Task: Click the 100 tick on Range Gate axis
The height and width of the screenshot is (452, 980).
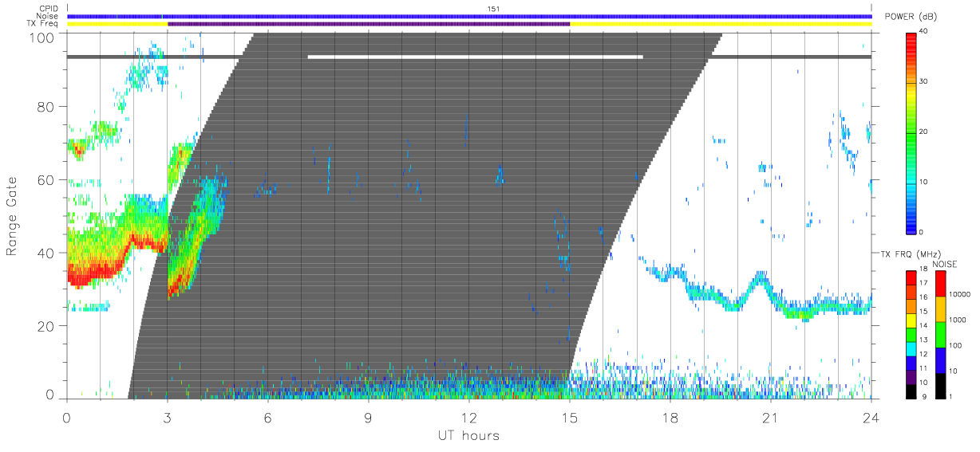Action: pos(42,37)
